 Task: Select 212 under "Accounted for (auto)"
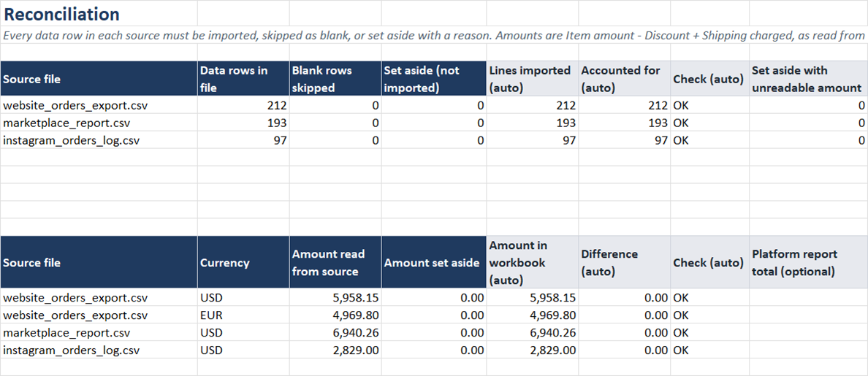624,105
